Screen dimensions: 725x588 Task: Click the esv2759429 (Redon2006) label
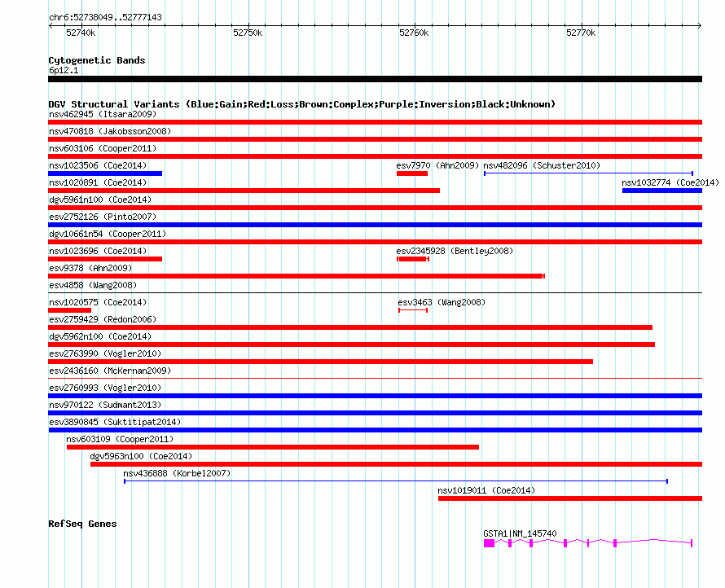[x=103, y=319]
